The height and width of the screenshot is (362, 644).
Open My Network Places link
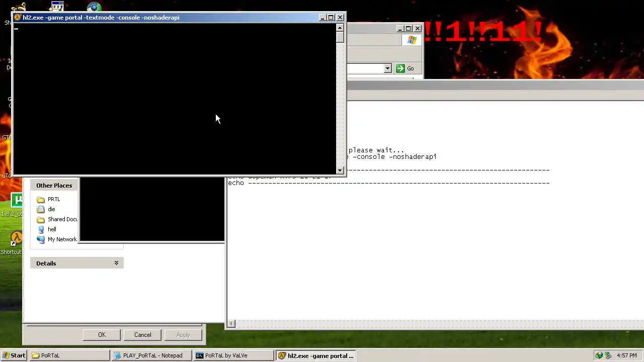(x=62, y=239)
